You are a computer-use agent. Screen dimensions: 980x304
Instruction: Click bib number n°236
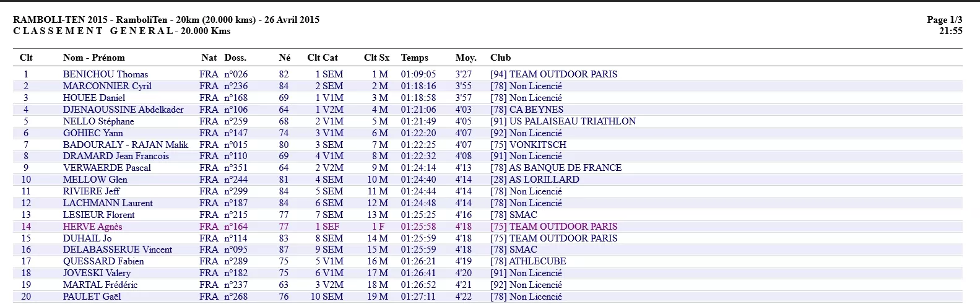tap(236, 86)
